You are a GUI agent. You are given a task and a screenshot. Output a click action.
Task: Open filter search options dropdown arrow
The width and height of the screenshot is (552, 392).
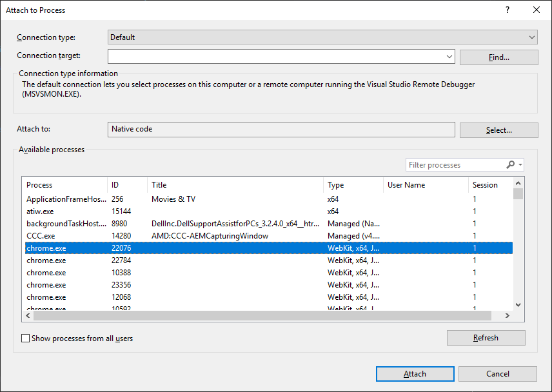520,165
